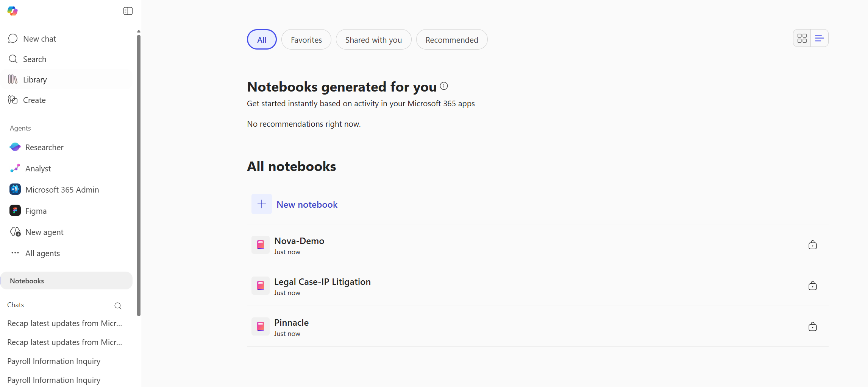Select the All filter pill
868x387 pixels.
coord(262,40)
